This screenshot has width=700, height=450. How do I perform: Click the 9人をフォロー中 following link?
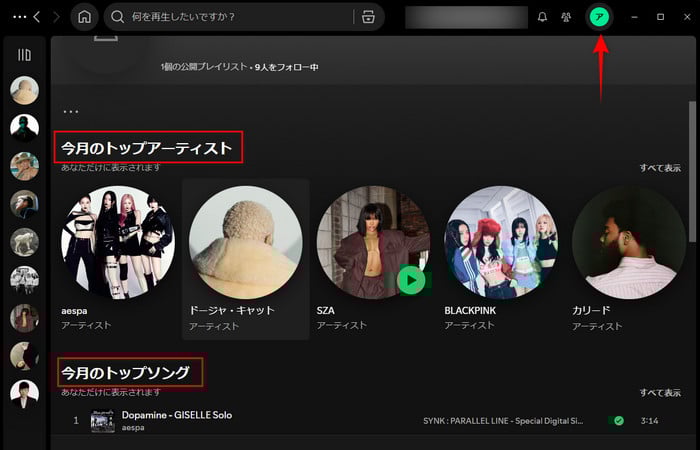point(287,67)
